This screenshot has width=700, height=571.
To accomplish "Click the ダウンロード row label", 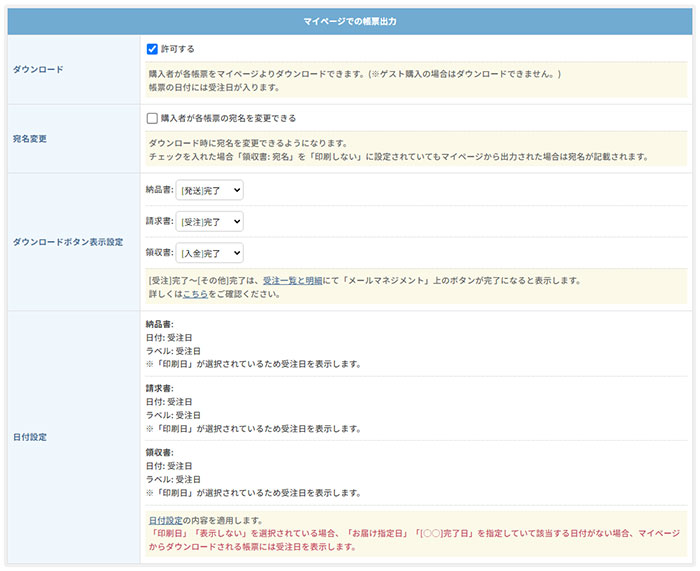I will pyautogui.click(x=38, y=70).
